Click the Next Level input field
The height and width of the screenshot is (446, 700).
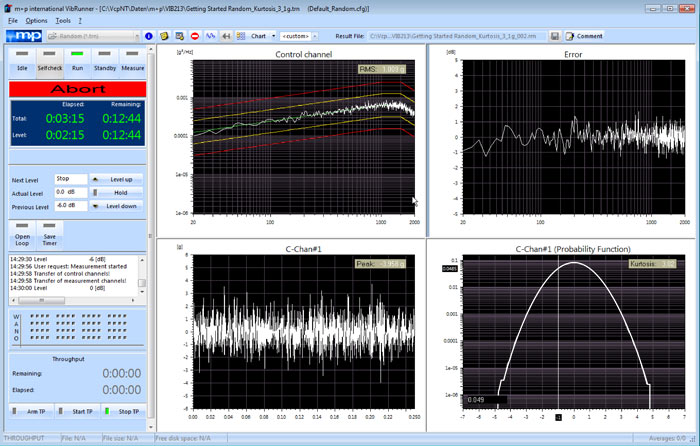point(70,178)
